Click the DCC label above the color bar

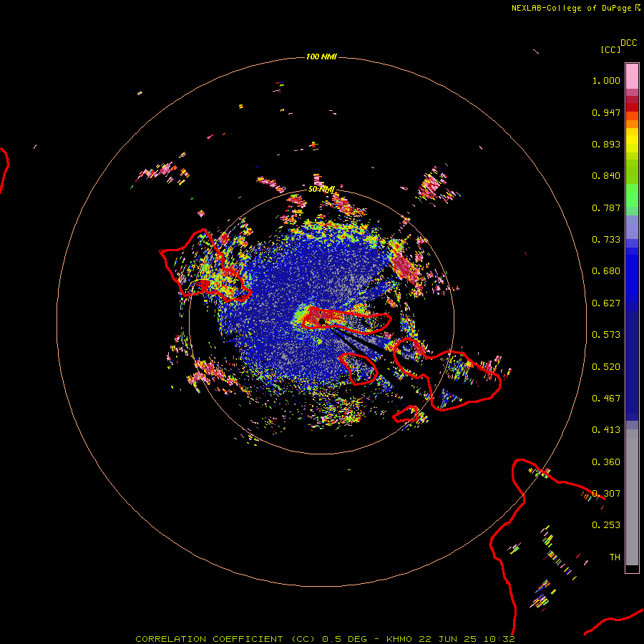pyautogui.click(x=628, y=43)
